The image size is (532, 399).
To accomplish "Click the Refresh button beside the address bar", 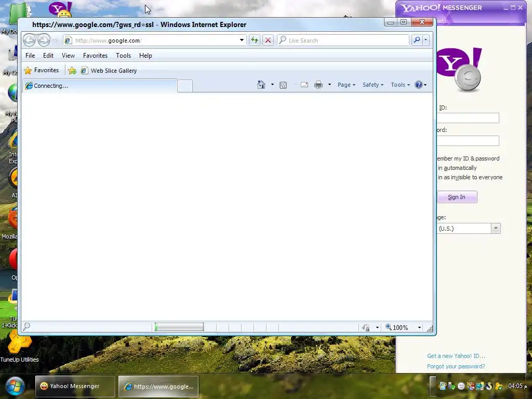I will point(255,41).
